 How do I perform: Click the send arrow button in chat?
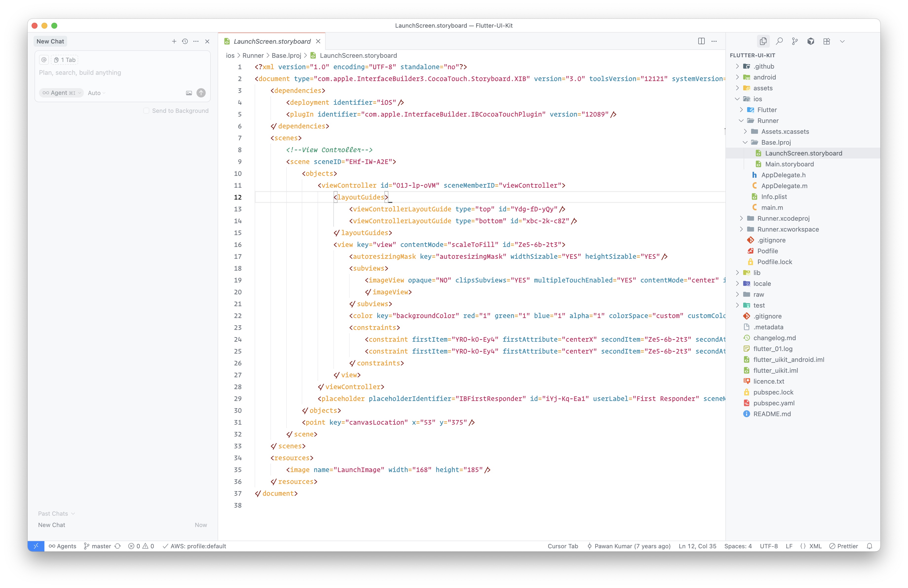point(201,93)
